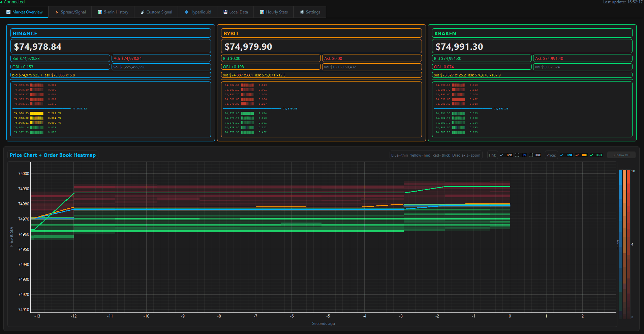Viewport: 644px width, 334px height.
Task: Click the Hourly Stats bar chart icon
Action: pos(262,12)
